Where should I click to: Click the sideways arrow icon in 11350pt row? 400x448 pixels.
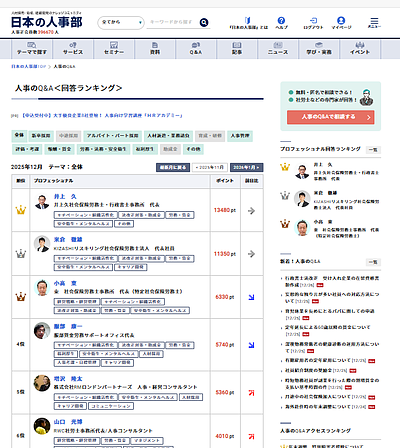click(x=251, y=254)
